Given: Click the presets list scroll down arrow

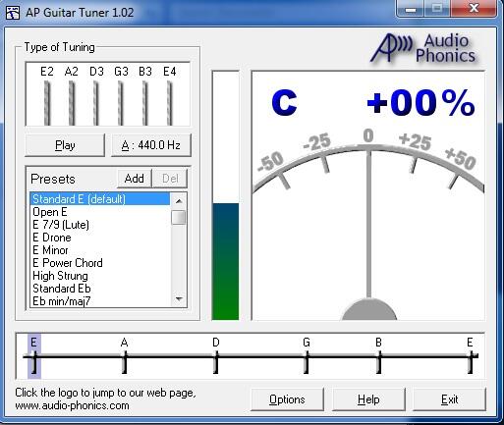Looking at the screenshot, I should coord(179,299).
